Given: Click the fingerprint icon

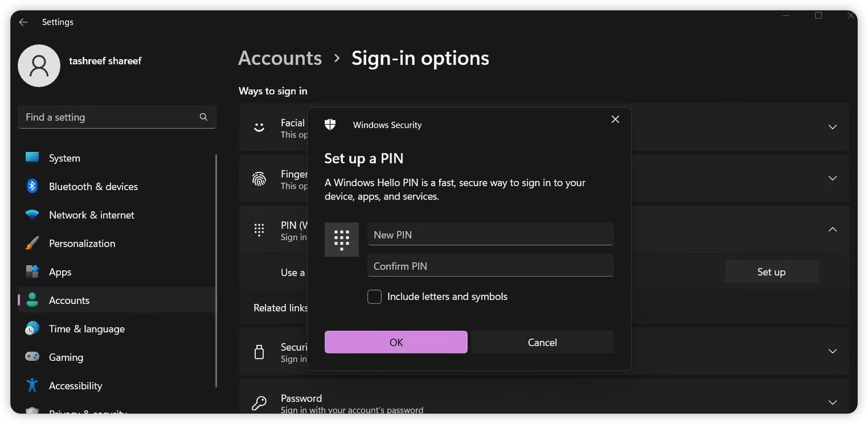Looking at the screenshot, I should [x=259, y=179].
